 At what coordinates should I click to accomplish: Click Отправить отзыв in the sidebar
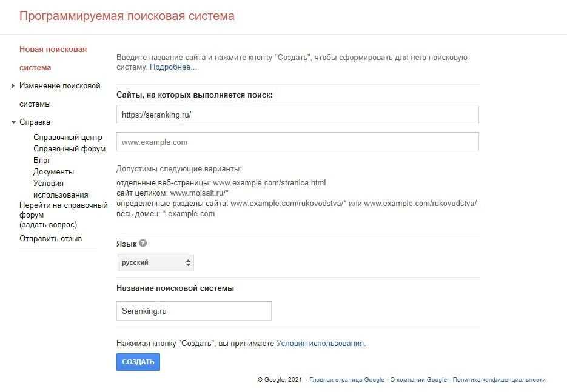pos(50,239)
